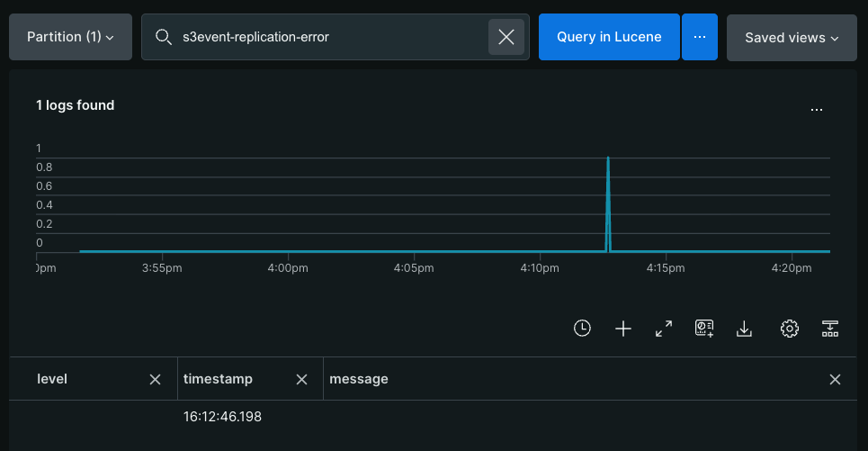Click the add to dashboard icon
Viewport: 868px width, 451px height.
(x=704, y=329)
